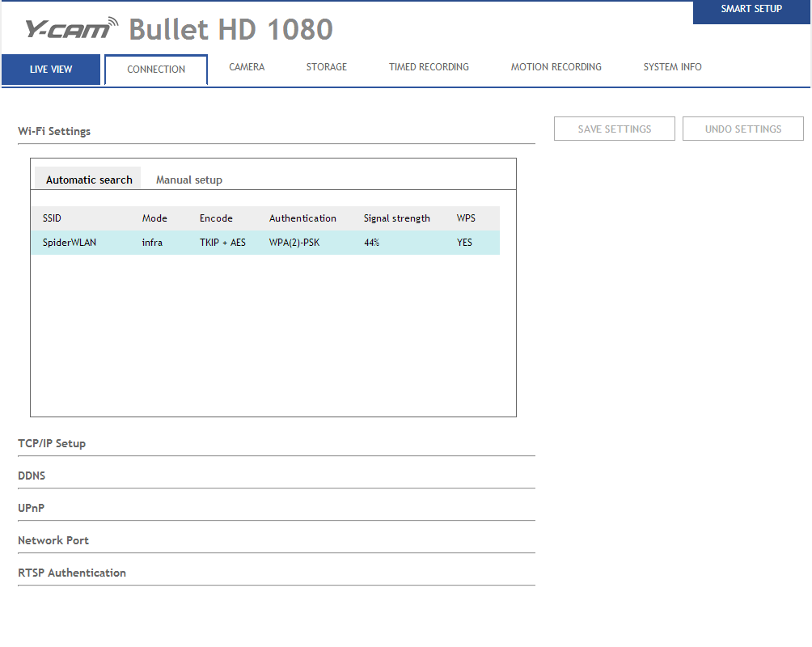812x647 pixels.
Task: Open Motion Recording settings
Action: [556, 67]
